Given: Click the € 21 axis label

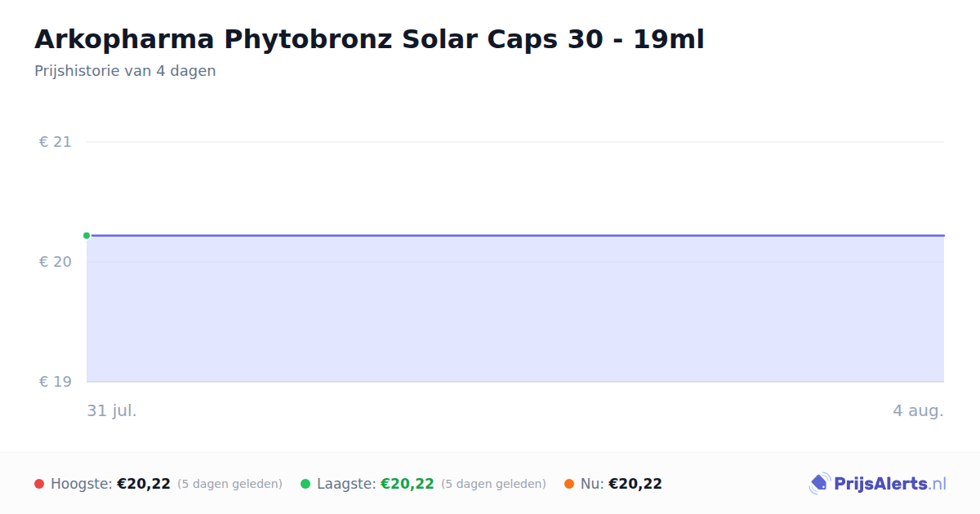Looking at the screenshot, I should 56,142.
